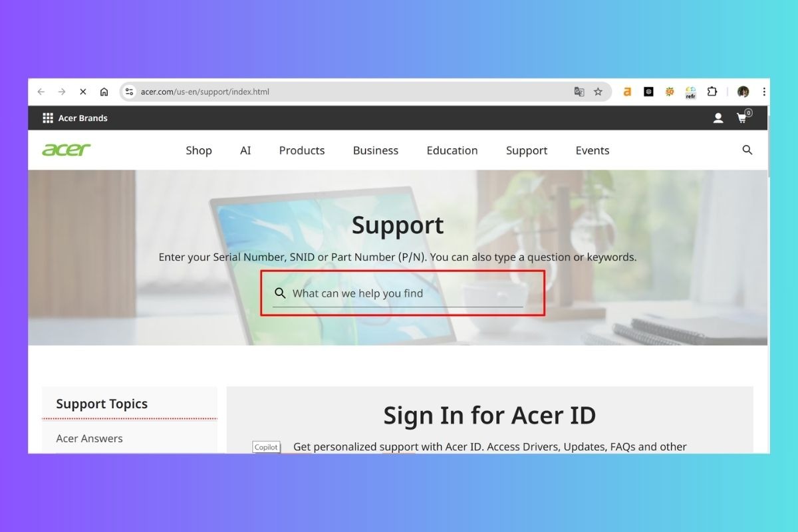The image size is (798, 532).
Task: Open Chrome's three-dot menu
Action: (x=764, y=92)
